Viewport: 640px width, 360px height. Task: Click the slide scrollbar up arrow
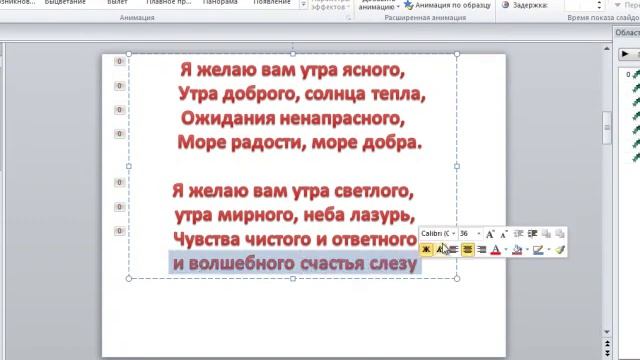[x=607, y=49]
